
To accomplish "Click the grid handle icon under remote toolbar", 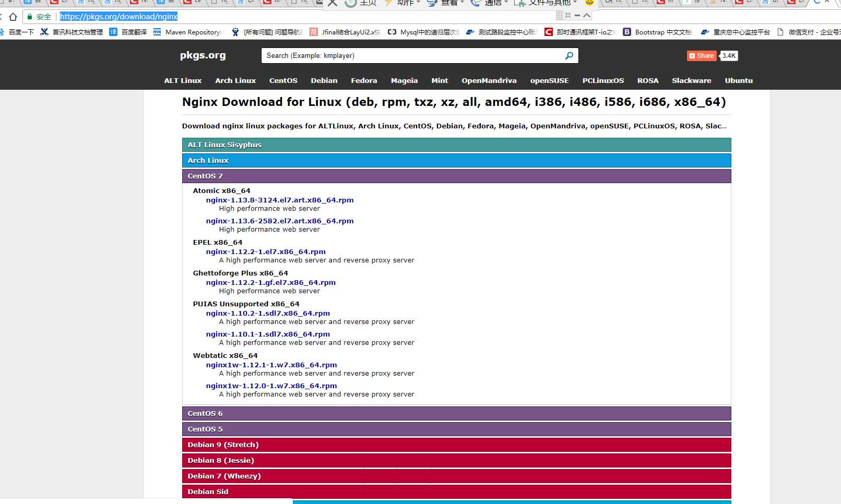I will click(560, 15).
